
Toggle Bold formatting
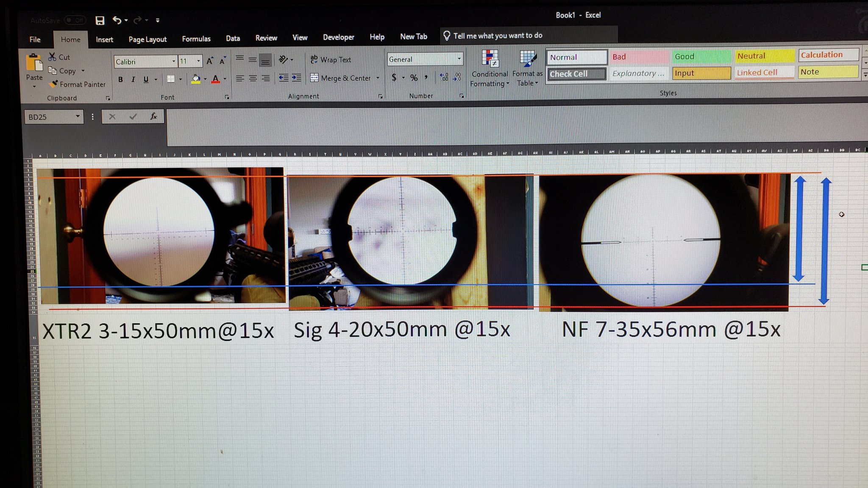click(x=121, y=79)
